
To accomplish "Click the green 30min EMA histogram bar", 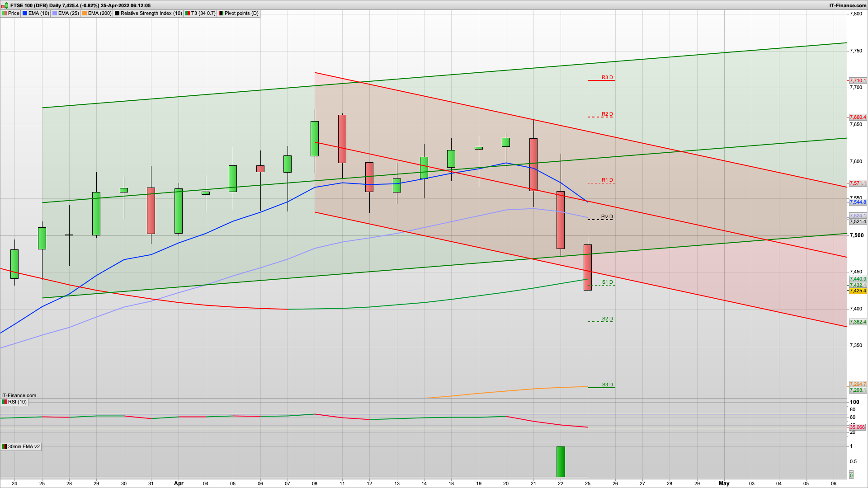I will (561, 462).
